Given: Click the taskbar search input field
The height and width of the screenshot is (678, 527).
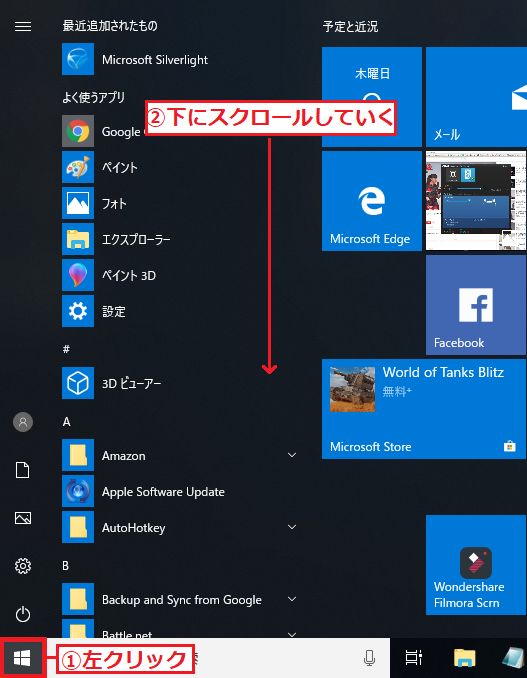Looking at the screenshot, I should pyautogui.click(x=218, y=658).
